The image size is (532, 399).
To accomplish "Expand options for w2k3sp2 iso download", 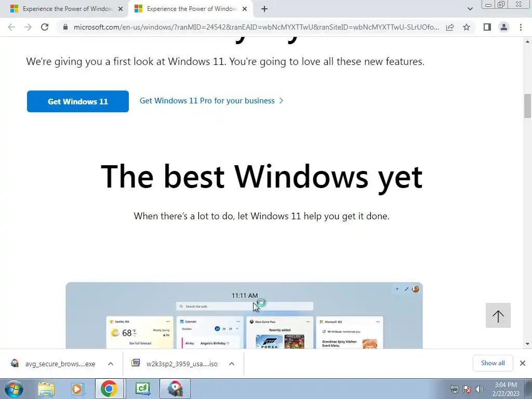I will [232, 364].
